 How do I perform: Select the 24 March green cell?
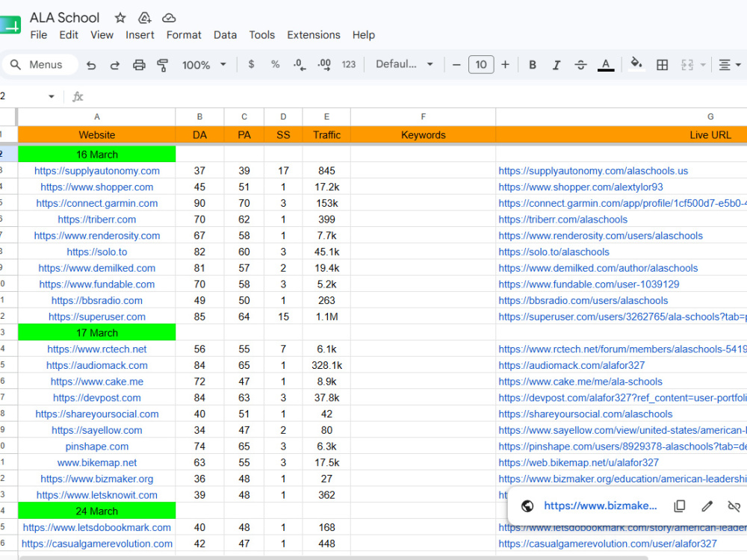[96, 511]
